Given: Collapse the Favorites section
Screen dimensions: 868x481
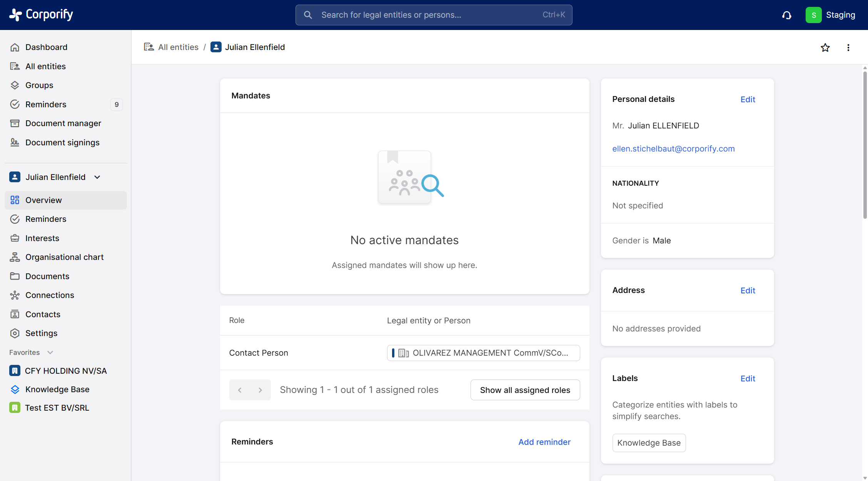Looking at the screenshot, I should click(50, 352).
